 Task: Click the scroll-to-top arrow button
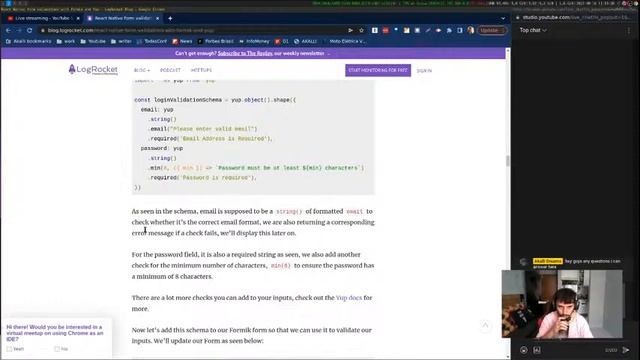(485, 325)
